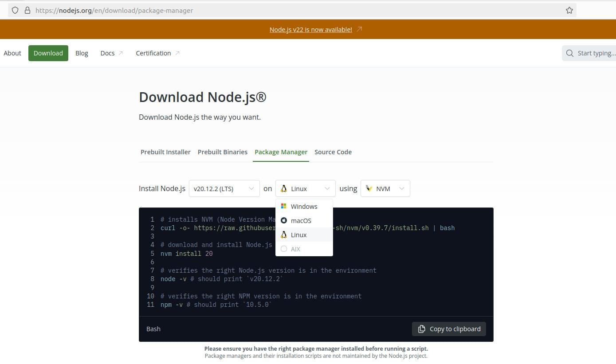616x364 pixels.
Task: Click the shield tracking protection icon
Action: [x=15, y=10]
